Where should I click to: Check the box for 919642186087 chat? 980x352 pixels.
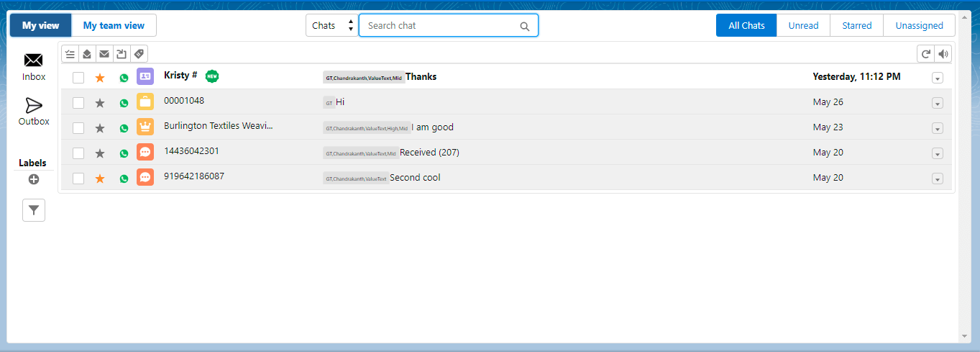point(78,179)
